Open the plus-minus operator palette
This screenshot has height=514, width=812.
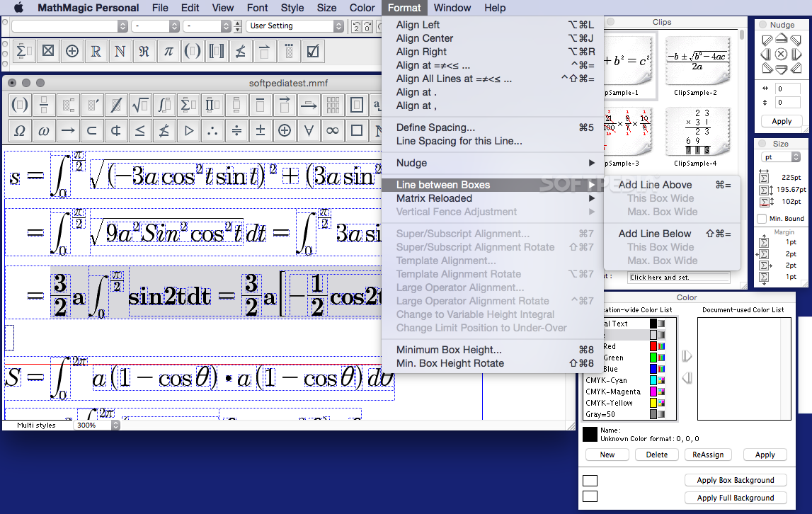[x=261, y=130]
